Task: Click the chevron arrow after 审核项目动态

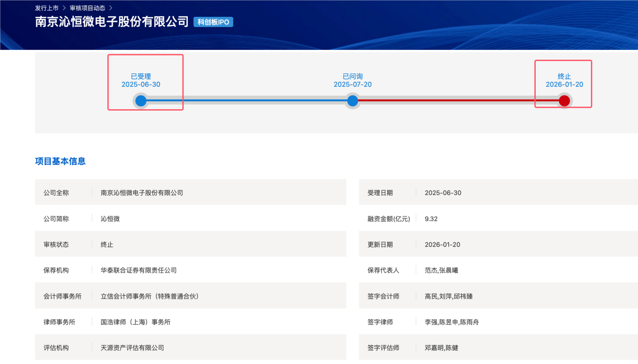Action: 111,8
